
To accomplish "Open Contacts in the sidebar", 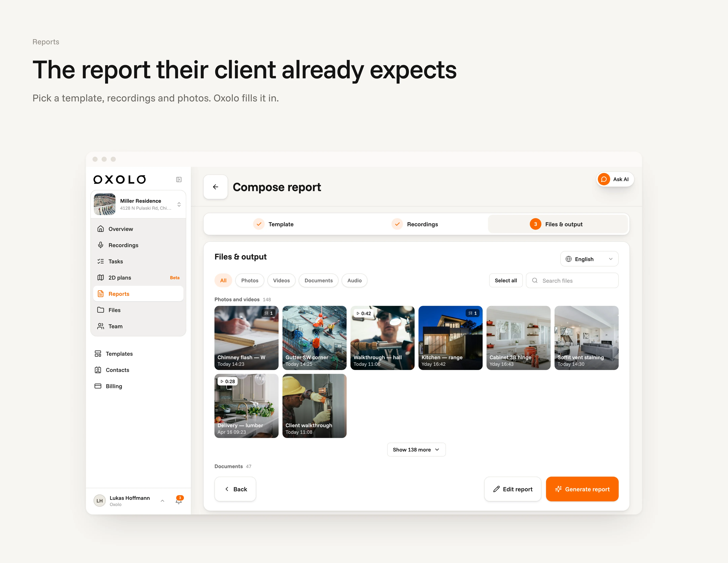I will tap(138, 370).
